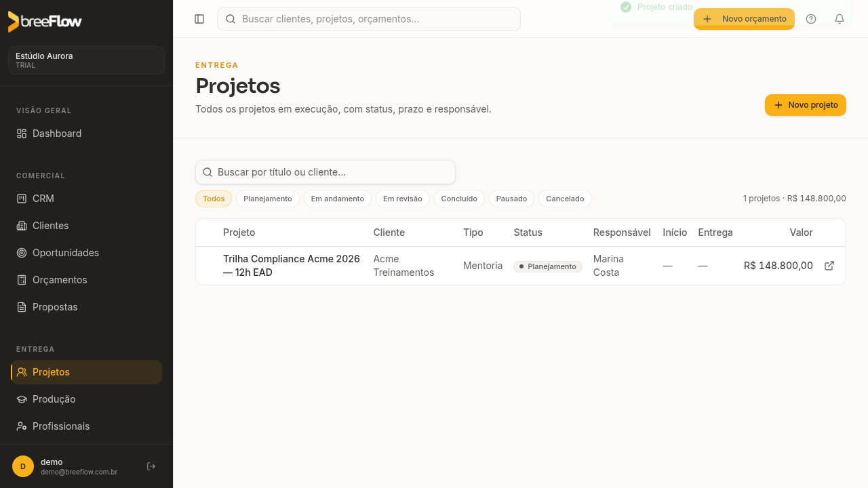Filter by Em andamento chip
868x488 pixels.
[x=338, y=199]
